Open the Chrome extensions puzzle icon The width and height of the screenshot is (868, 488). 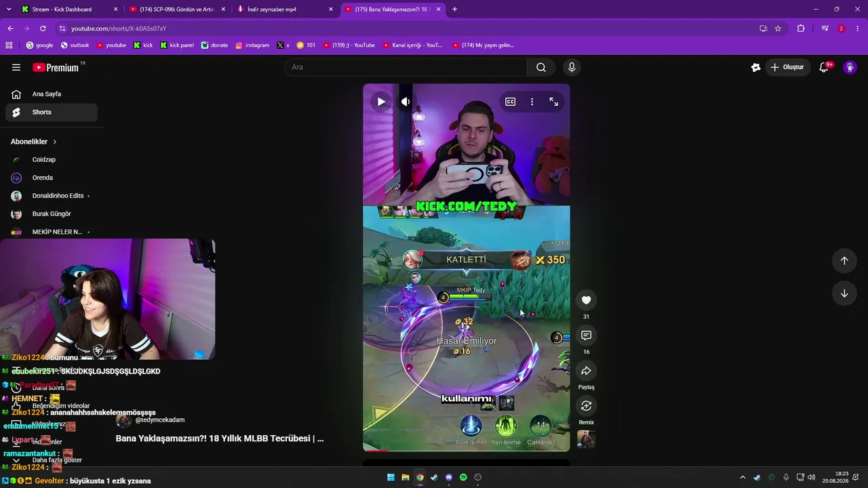coord(801,28)
